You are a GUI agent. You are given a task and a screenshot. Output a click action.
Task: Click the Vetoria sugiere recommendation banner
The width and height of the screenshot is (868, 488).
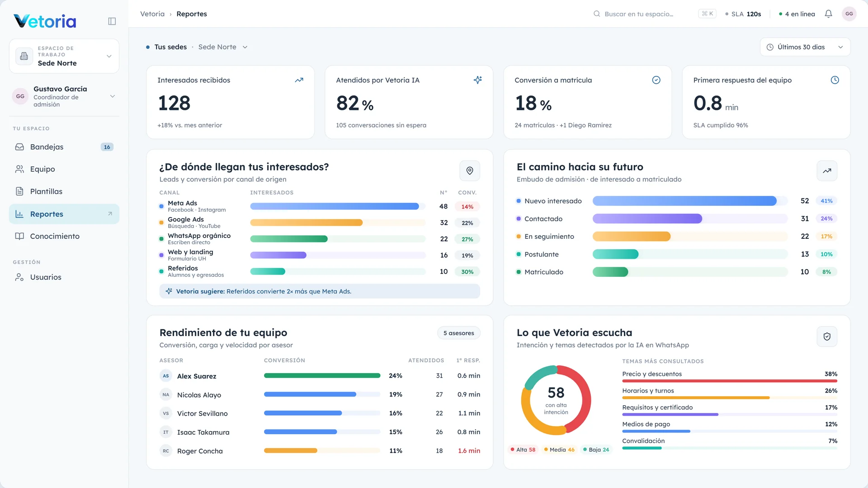click(320, 291)
